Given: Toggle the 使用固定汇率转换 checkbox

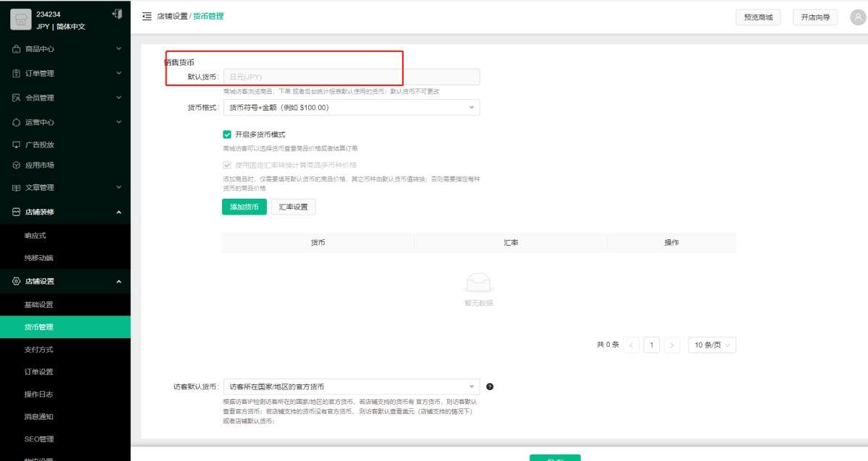Looking at the screenshot, I should tap(227, 165).
